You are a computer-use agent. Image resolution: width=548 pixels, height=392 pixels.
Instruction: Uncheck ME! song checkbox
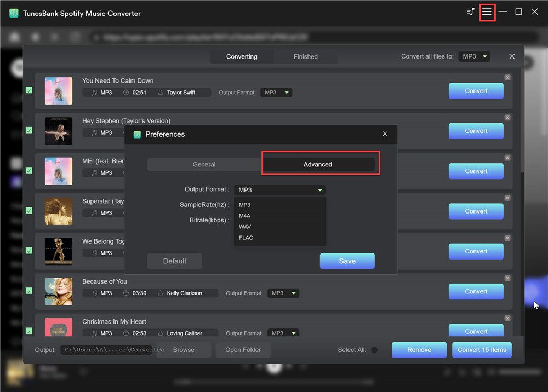[29, 170]
